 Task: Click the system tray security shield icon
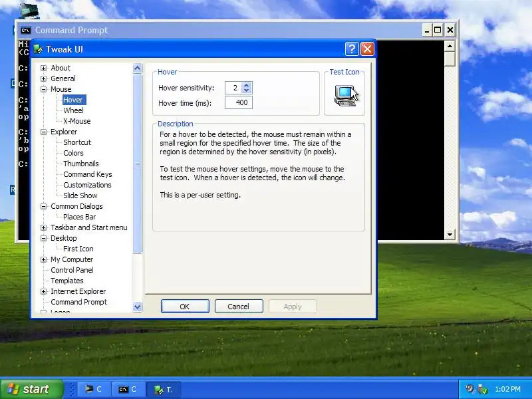coord(481,389)
